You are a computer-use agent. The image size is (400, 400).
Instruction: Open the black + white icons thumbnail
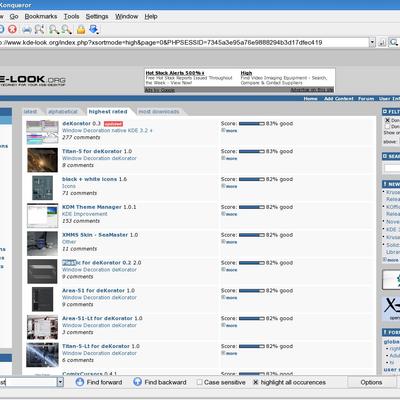(42, 188)
